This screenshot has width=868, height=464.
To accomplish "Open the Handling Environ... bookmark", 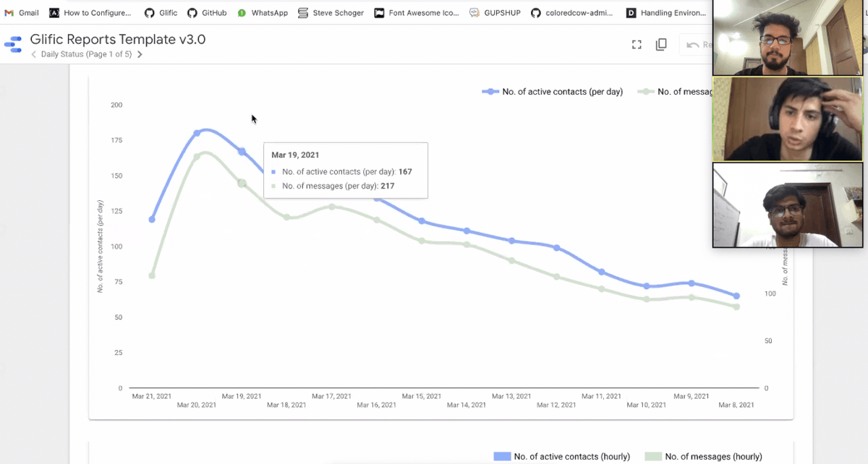I will click(666, 13).
